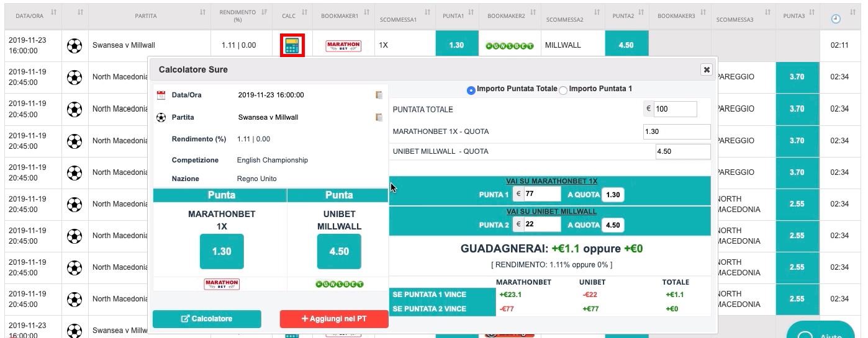The height and width of the screenshot is (338, 868).
Task: Edit UNIBET MILLWALL - QUOTA field
Action: (683, 151)
